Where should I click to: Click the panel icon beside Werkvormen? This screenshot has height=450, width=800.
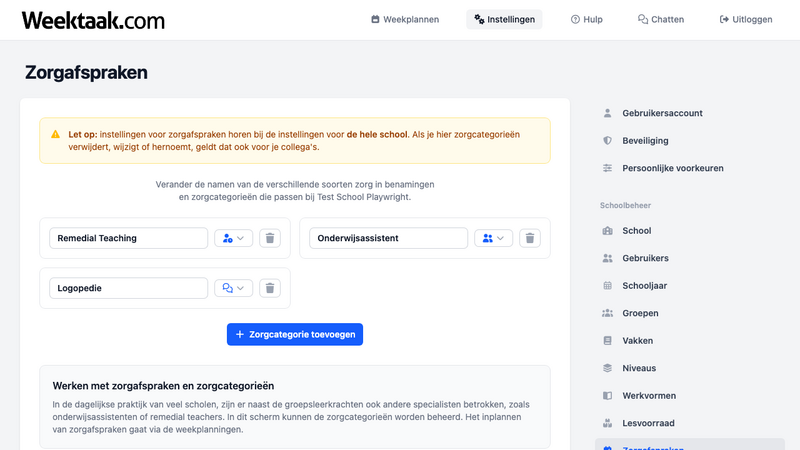coord(607,396)
